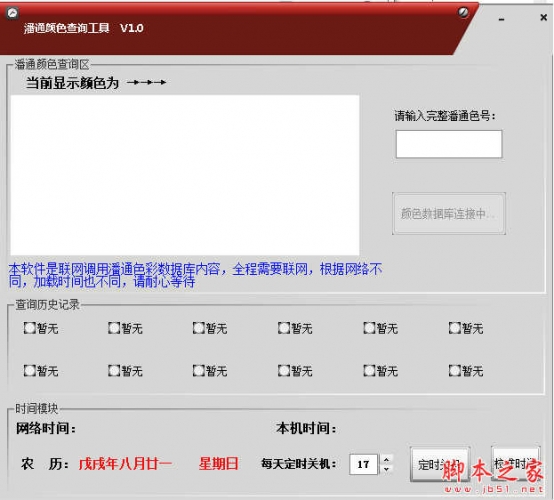
Task: Click the rightmost time button in 时间模块
Action: 516,463
